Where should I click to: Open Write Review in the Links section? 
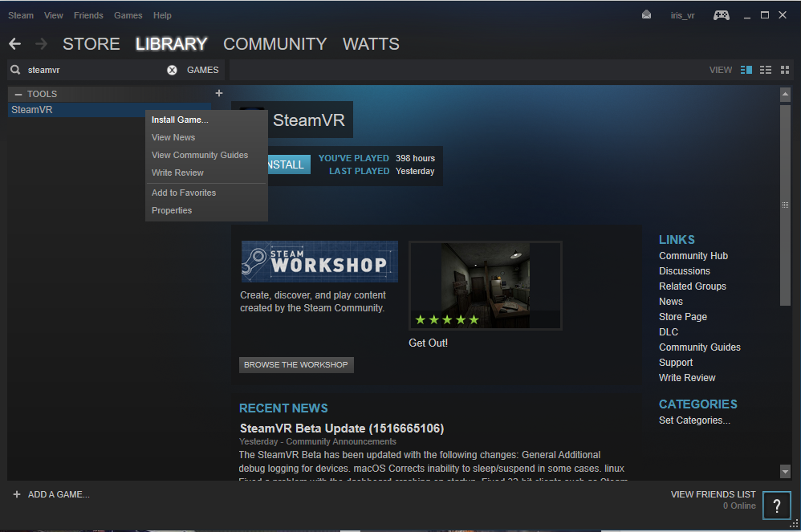(x=687, y=378)
